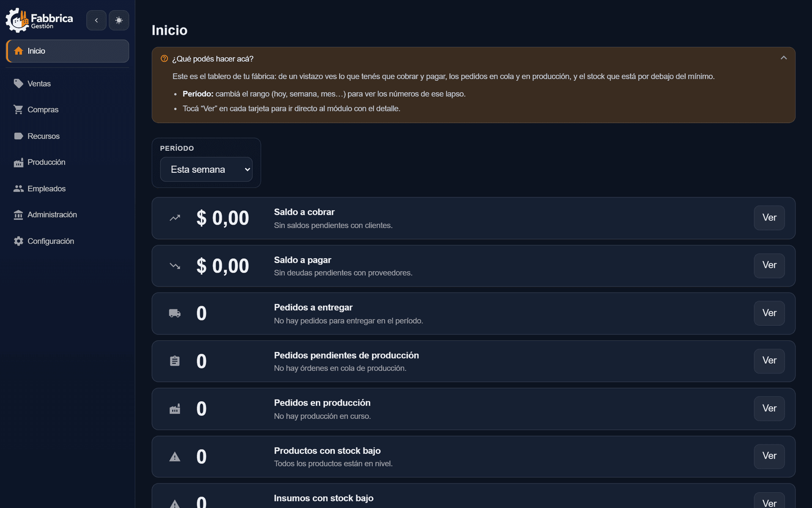Click the Fabbrica gear logo
This screenshot has width=812, height=508.
(x=17, y=20)
